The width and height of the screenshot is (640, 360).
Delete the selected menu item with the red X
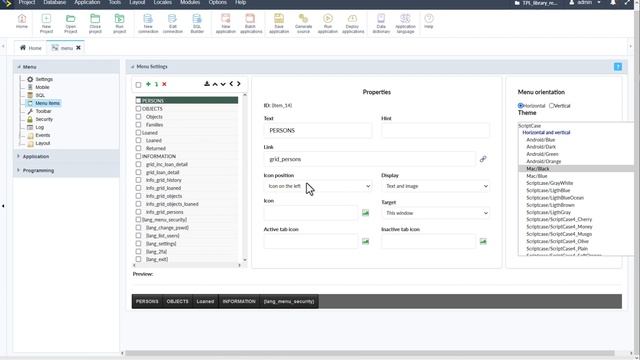[164, 84]
